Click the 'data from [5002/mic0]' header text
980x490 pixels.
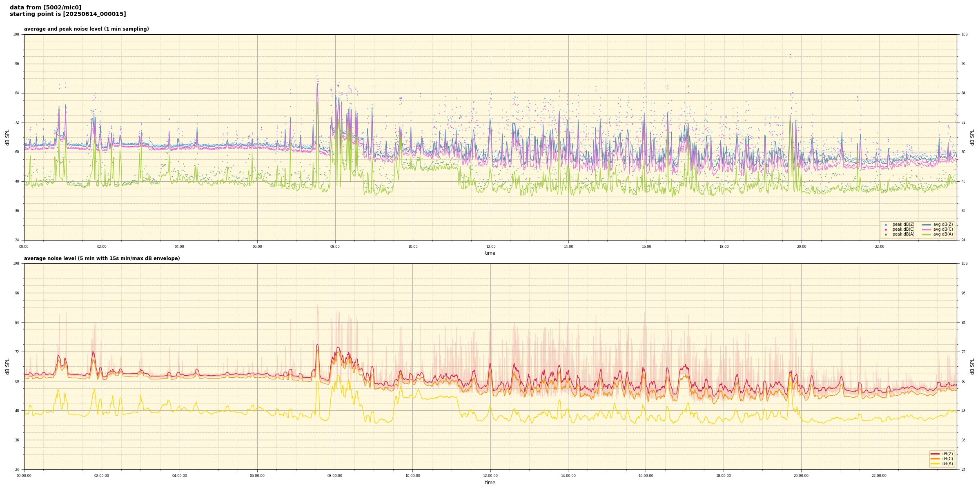pos(45,7)
